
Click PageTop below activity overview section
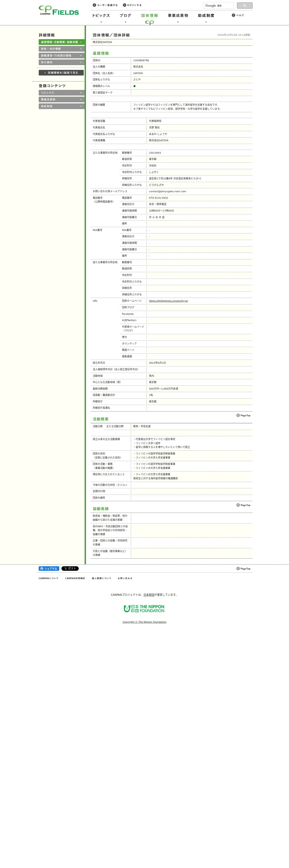(x=244, y=505)
